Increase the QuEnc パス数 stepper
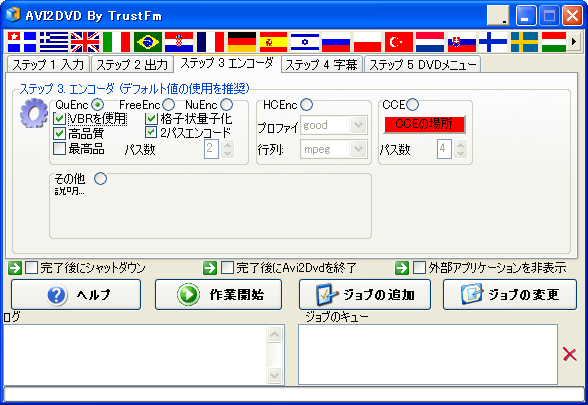The height and width of the screenshot is (405, 588). click(227, 145)
